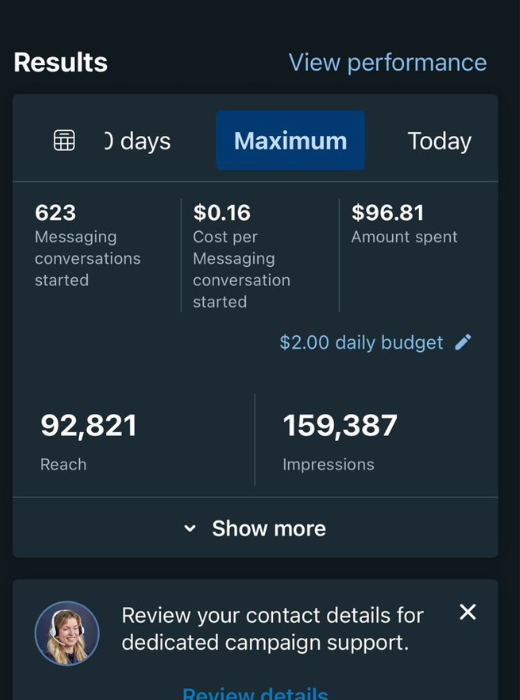Switch to the Today tab
520x700 pixels.
[439, 141]
